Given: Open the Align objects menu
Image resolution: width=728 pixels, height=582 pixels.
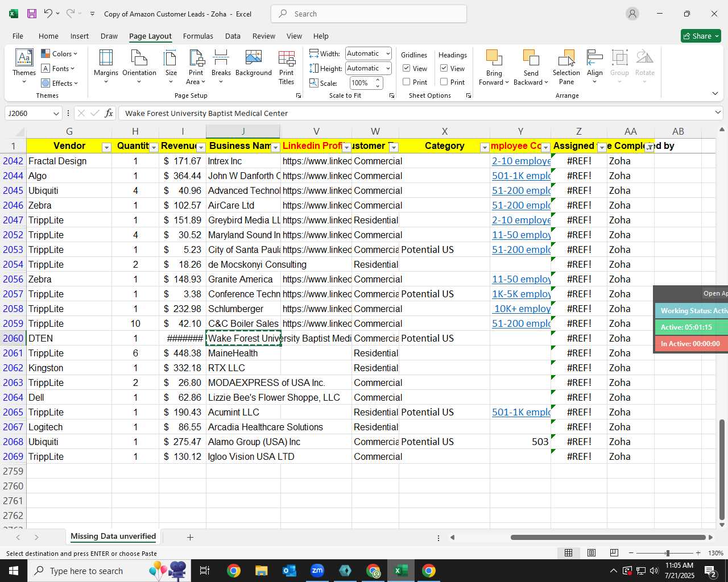Looking at the screenshot, I should (x=594, y=66).
